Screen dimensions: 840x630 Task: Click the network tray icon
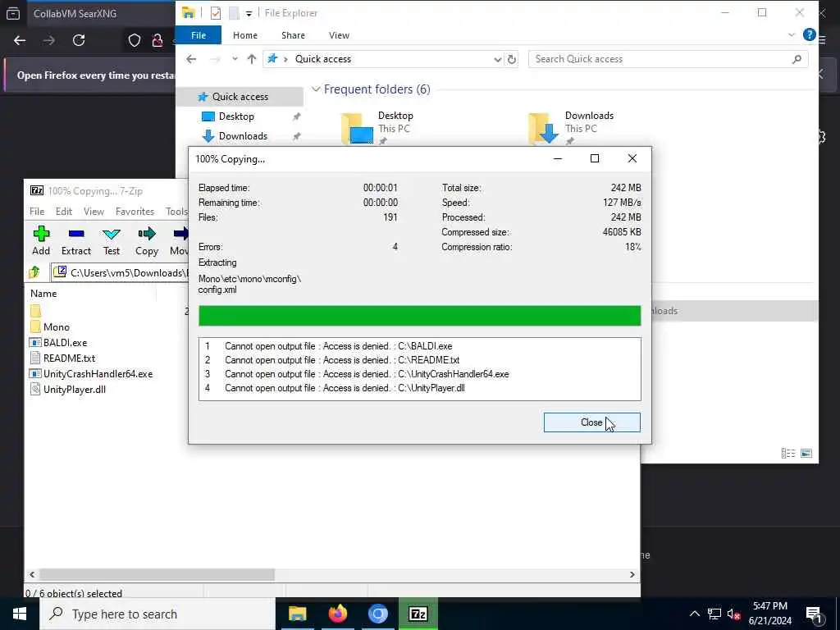pos(714,614)
